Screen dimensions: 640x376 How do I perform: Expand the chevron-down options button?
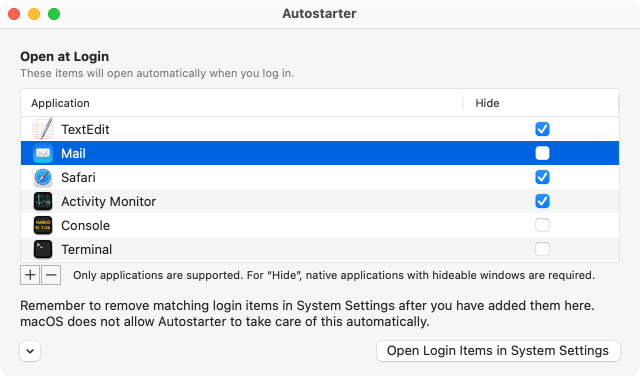30,351
